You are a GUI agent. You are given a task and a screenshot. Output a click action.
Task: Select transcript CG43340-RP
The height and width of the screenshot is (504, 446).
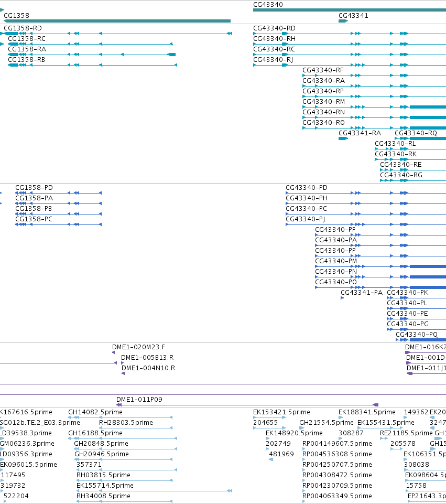click(374, 96)
